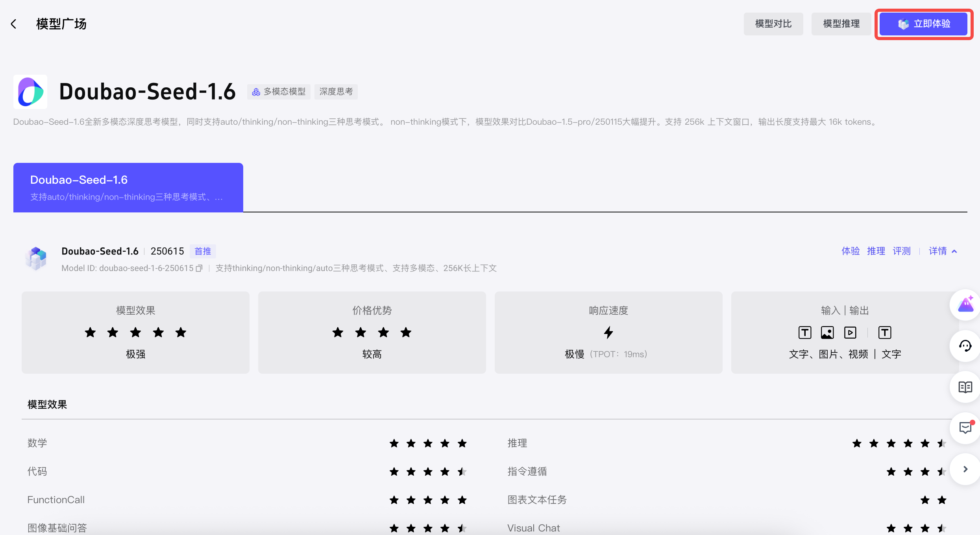Click the image input type icon
The image size is (980, 535).
coord(827,333)
